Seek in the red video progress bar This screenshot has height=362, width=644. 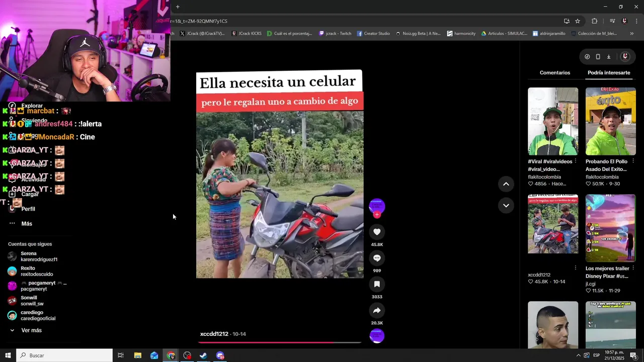pyautogui.click(x=279, y=342)
